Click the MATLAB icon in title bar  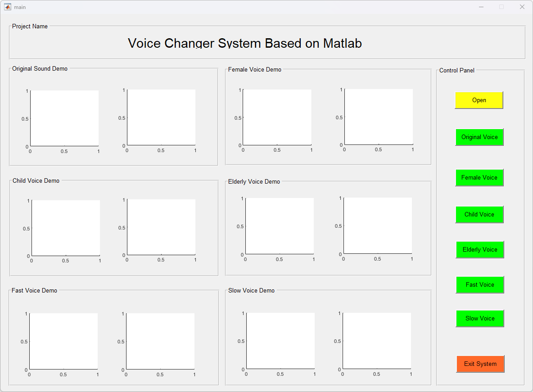click(x=8, y=7)
